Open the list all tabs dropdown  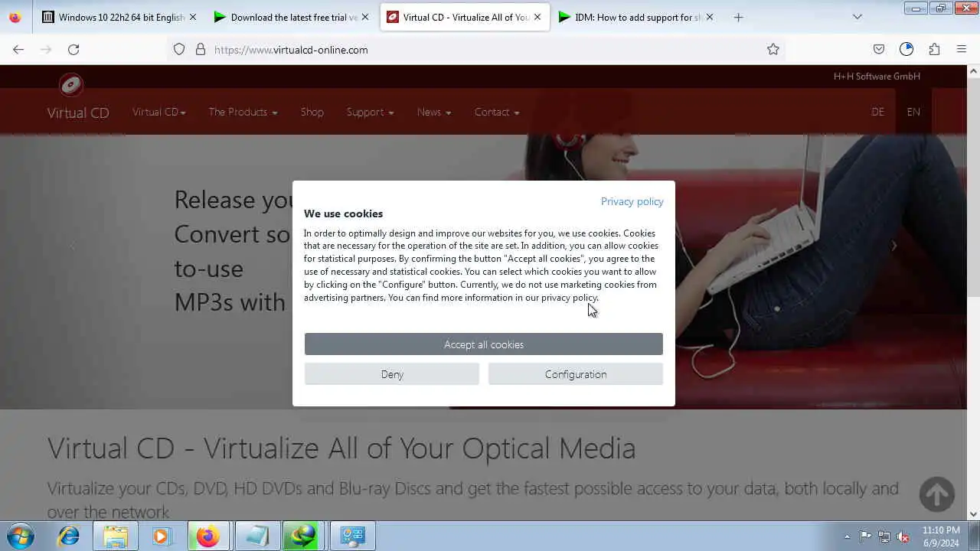[x=857, y=17]
